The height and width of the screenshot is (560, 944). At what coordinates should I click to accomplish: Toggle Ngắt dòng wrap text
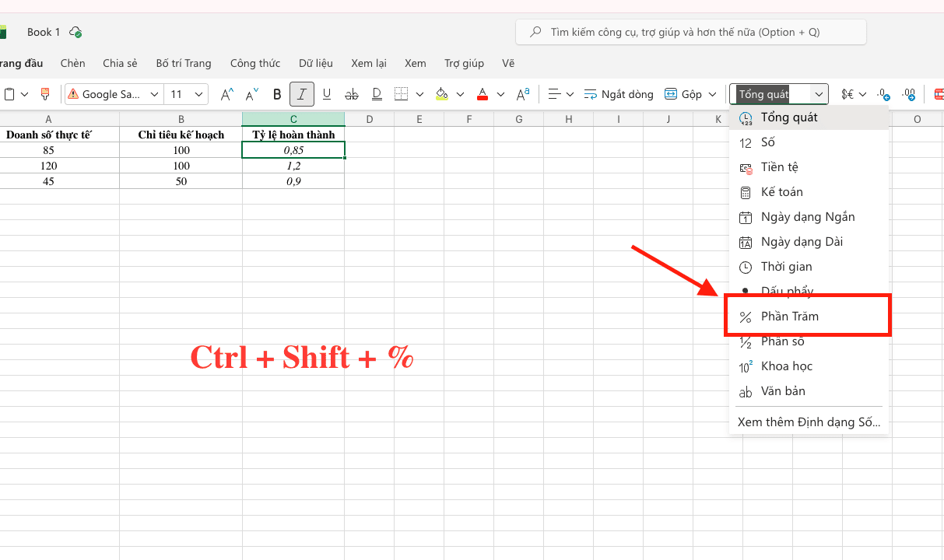(619, 94)
